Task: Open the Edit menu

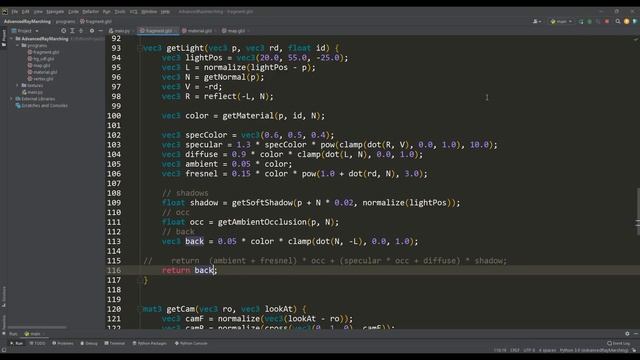Action: (25, 11)
